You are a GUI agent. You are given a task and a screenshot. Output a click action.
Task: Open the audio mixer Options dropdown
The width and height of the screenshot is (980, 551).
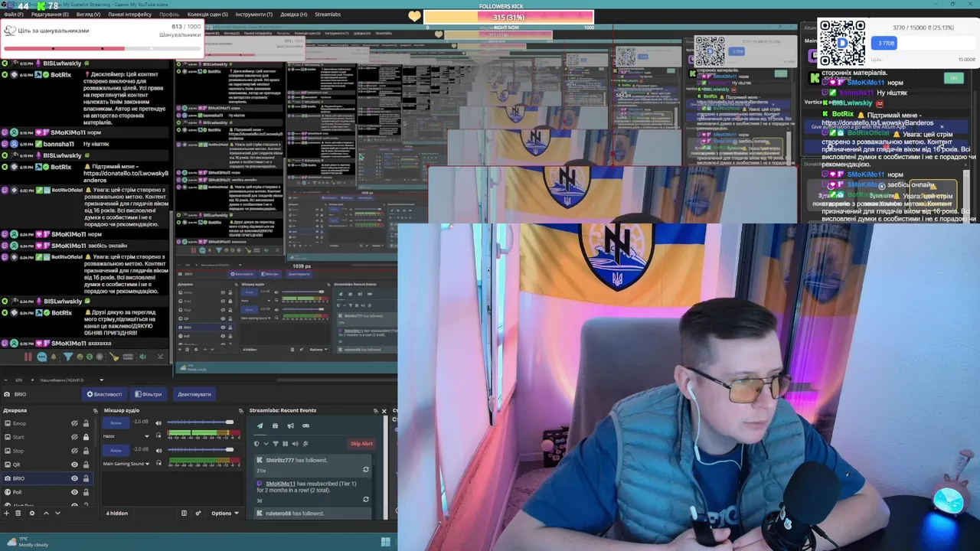pos(225,513)
